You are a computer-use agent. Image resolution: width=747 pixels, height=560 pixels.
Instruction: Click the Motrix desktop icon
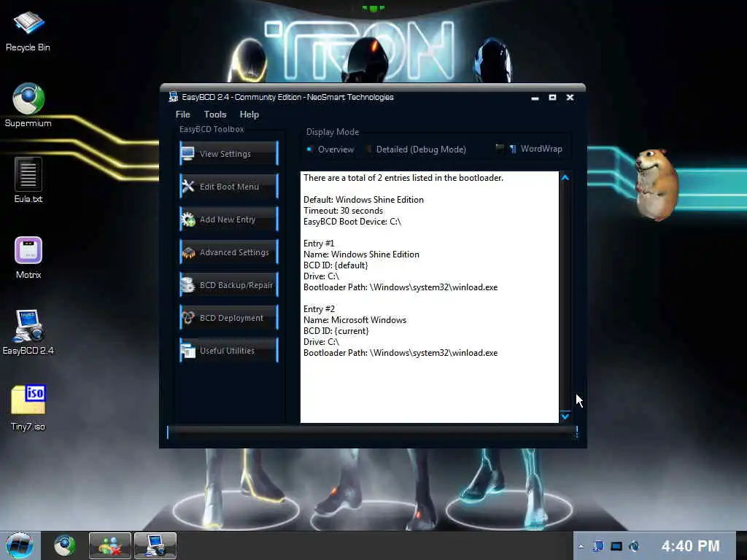click(x=28, y=257)
